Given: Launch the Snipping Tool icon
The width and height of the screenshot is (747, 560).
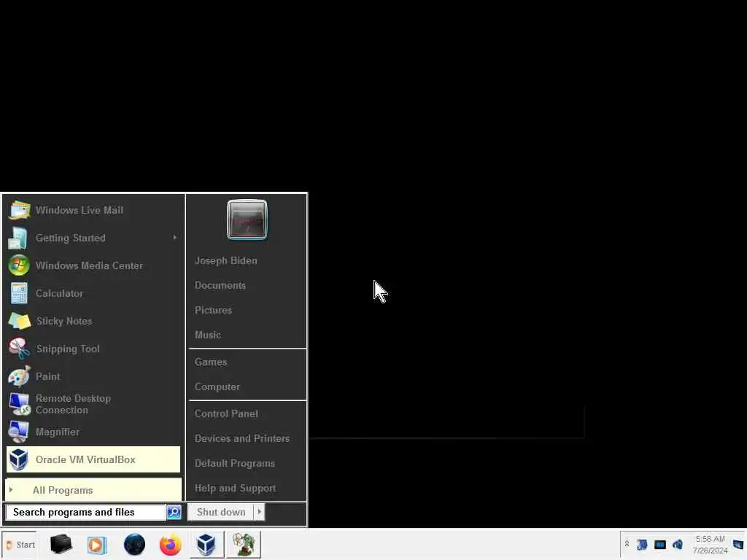Looking at the screenshot, I should pos(19,349).
